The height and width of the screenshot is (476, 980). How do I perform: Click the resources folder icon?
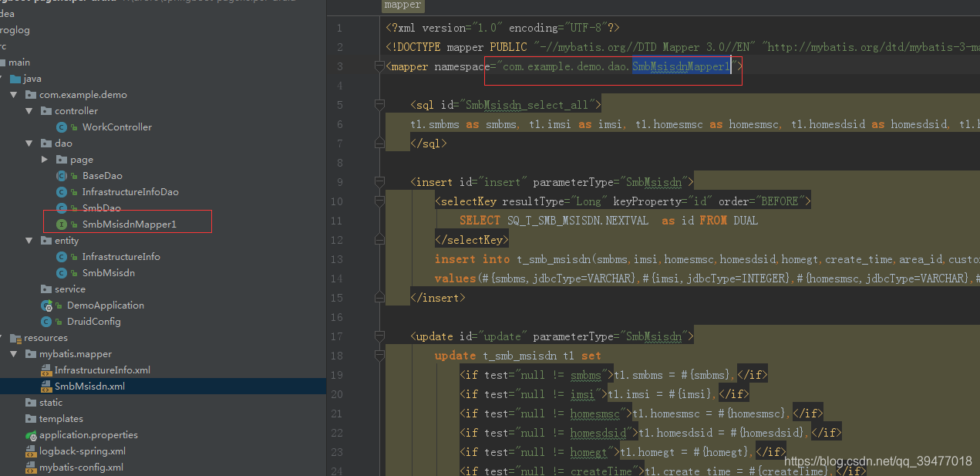[15, 338]
